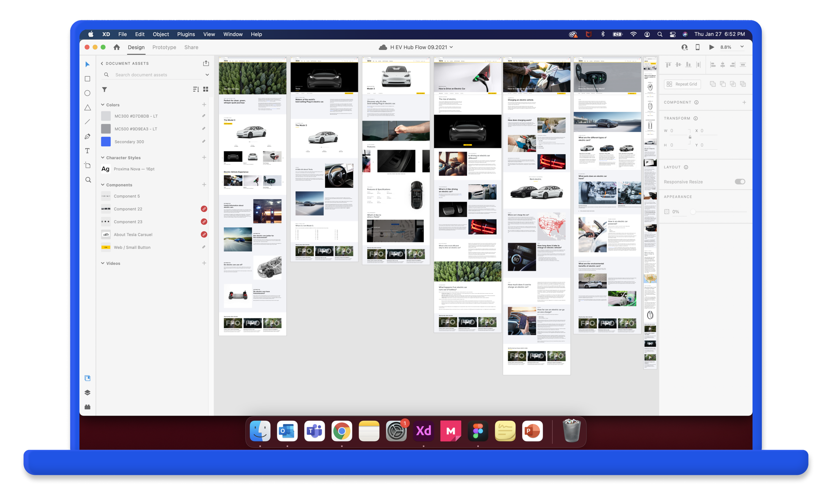Open the Layers panel icon
The height and width of the screenshot is (504, 834).
point(87,392)
